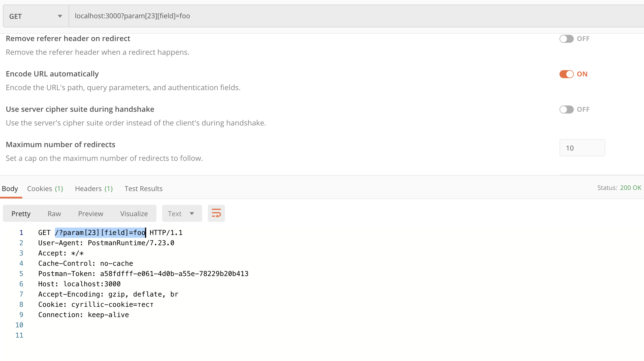Image resolution: width=644 pixels, height=361 pixels.
Task: Edit the maximum number of redirects field
Action: 582,148
